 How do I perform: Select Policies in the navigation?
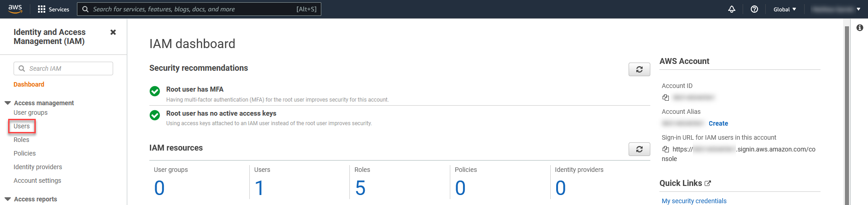click(24, 153)
